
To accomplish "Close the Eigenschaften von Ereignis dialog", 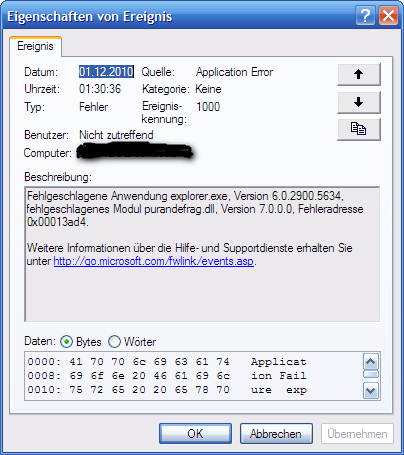I will pos(388,15).
